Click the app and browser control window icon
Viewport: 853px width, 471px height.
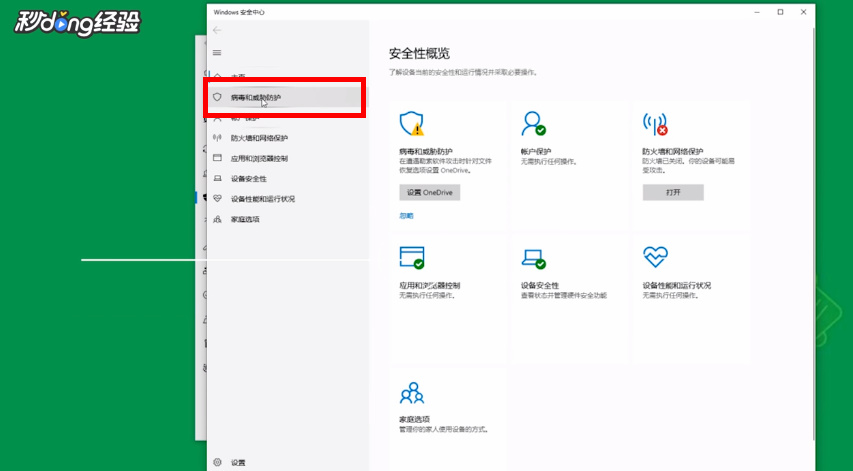(412, 257)
